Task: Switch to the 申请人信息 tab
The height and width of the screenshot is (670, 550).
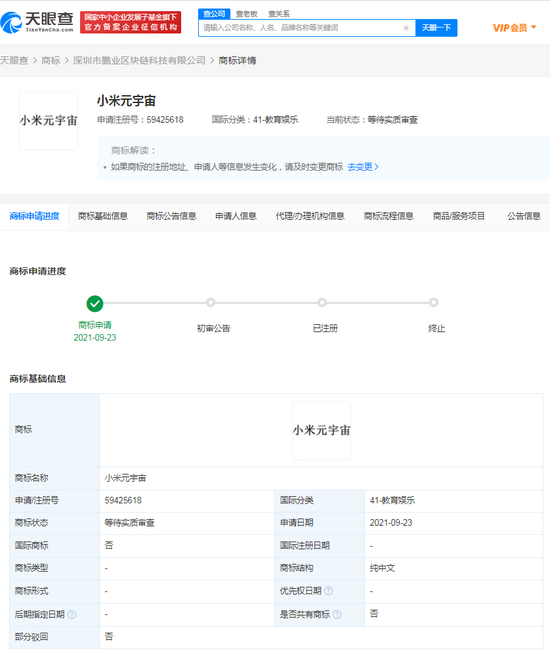Action: pos(236,216)
